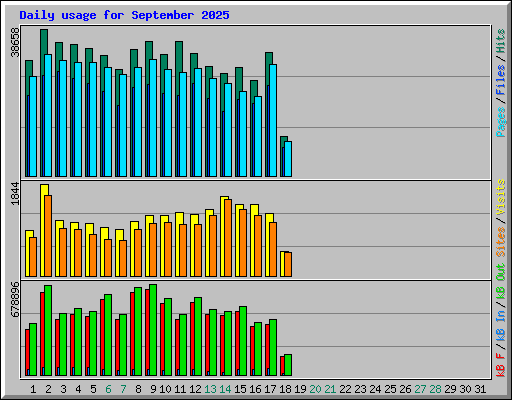Select day label 5 on the x-axis
Screen dimensions: 512x400
[x=93, y=389]
